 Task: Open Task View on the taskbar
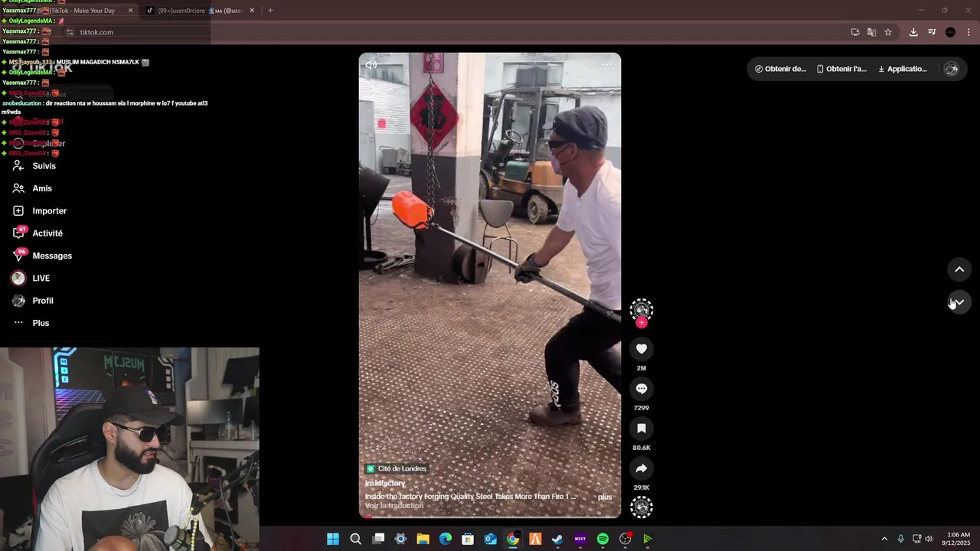coord(378,539)
